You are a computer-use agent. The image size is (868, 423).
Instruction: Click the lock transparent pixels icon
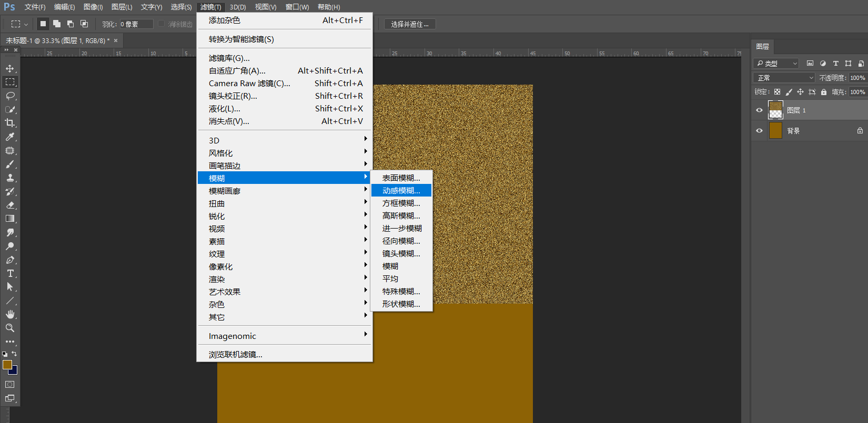777,92
